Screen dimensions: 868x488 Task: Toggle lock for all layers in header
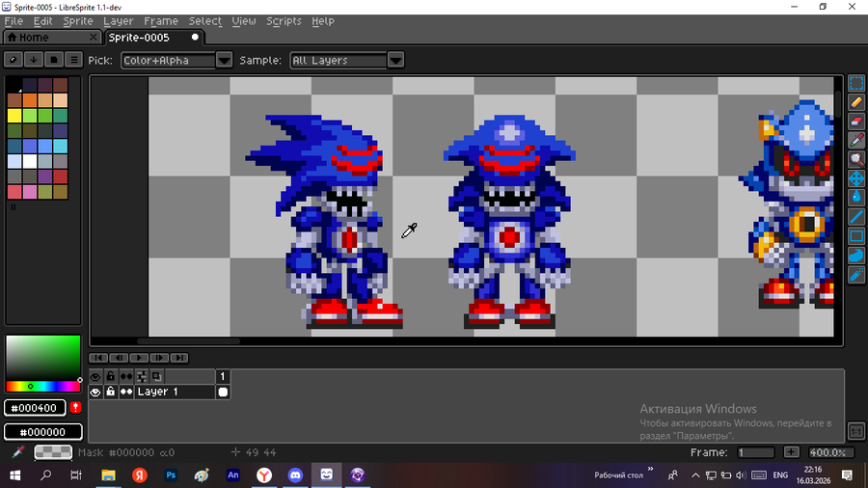click(x=111, y=376)
